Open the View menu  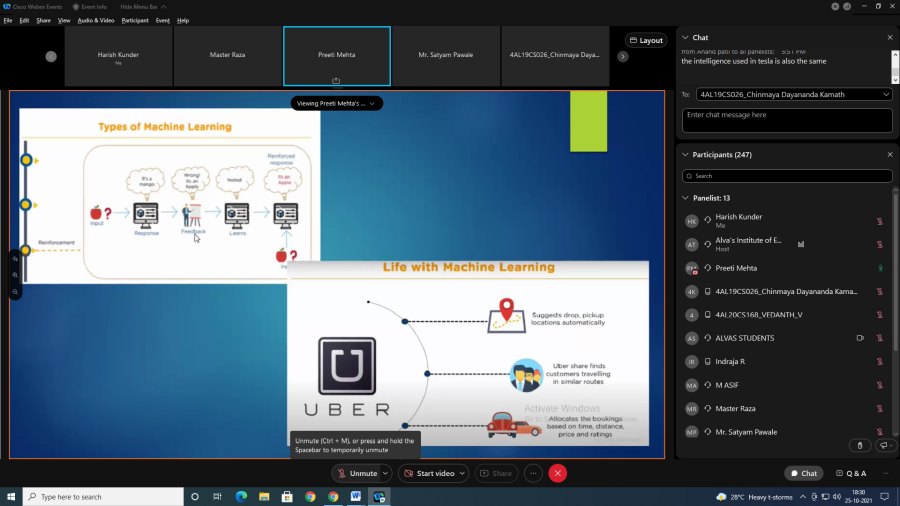tap(64, 20)
